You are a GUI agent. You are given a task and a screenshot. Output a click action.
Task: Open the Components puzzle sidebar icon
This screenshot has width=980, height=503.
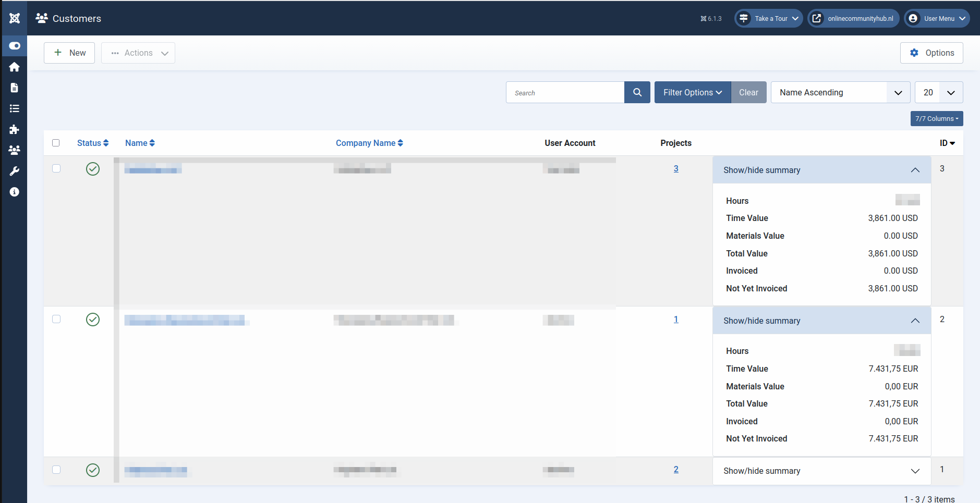point(15,129)
